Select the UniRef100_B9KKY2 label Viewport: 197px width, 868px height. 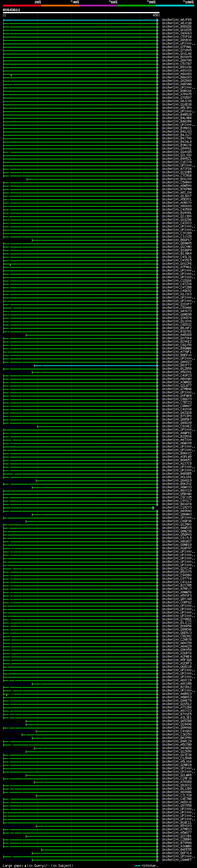[x=177, y=454]
